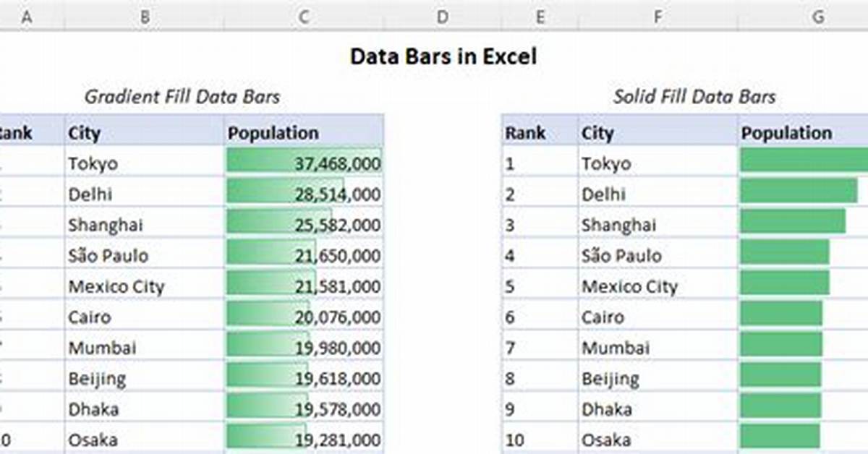Select the 19,281,000 population cell

304,439
